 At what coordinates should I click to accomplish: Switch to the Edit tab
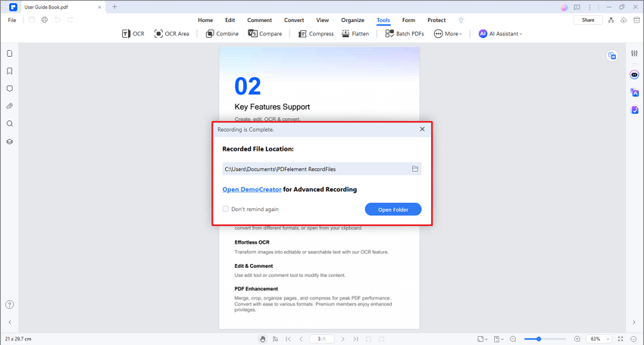point(230,20)
